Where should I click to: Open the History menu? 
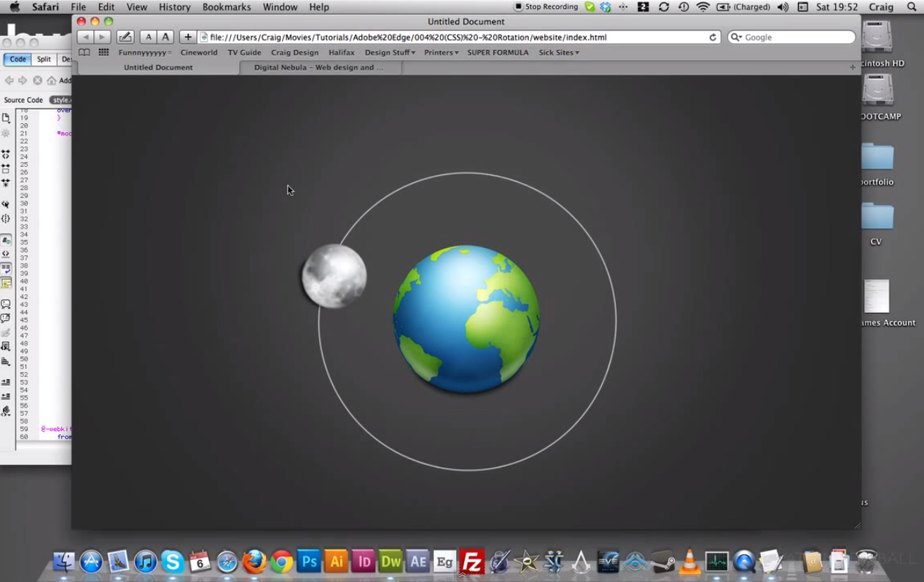click(x=174, y=7)
